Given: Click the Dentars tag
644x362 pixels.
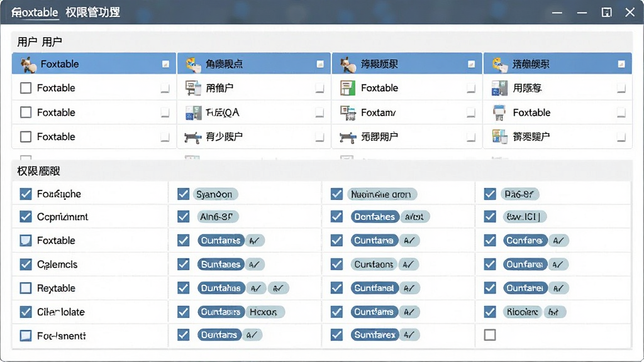Looking at the screenshot, I should [x=219, y=335].
